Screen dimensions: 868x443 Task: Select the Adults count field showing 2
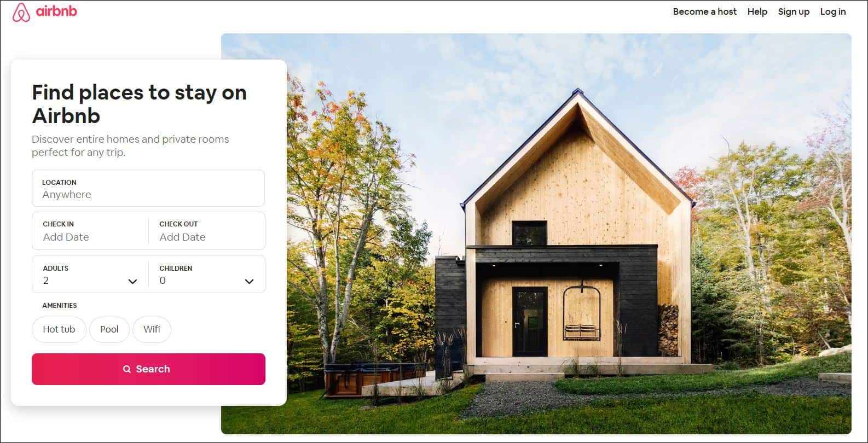click(x=90, y=275)
